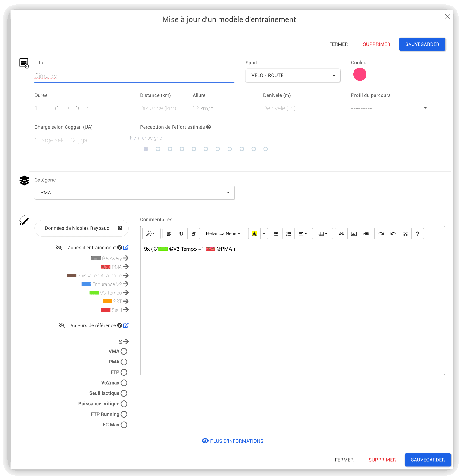Open the Sport dropdown Vélo - Route
The width and height of the screenshot is (463, 476).
[x=292, y=76]
